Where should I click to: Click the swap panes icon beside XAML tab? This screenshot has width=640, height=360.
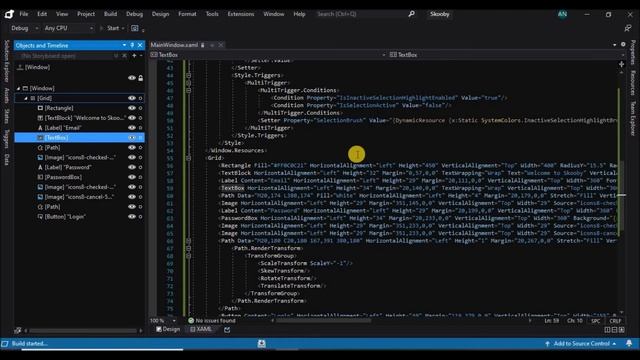pyautogui.click(x=227, y=329)
